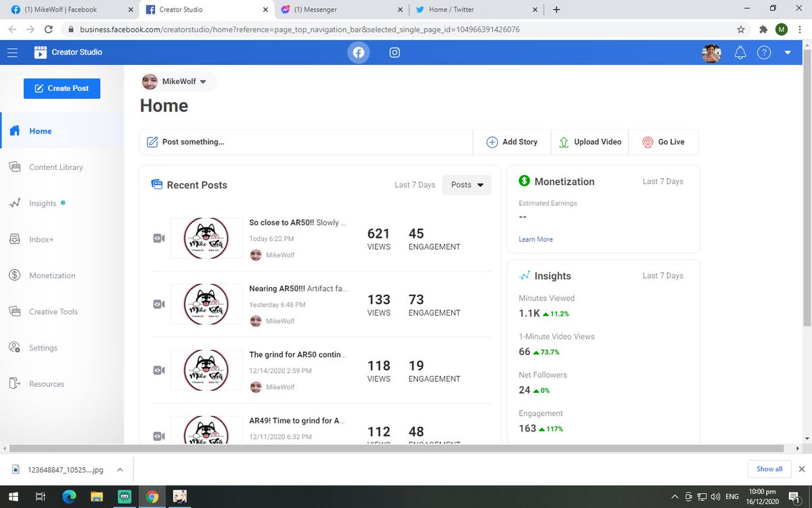The width and height of the screenshot is (812, 508).
Task: Expand options for downloaded jpg file
Action: tap(120, 469)
